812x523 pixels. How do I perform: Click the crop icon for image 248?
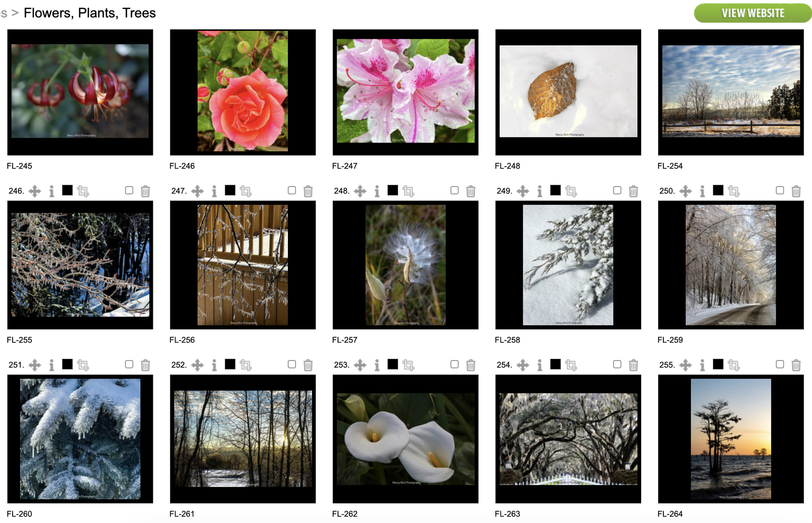click(408, 191)
